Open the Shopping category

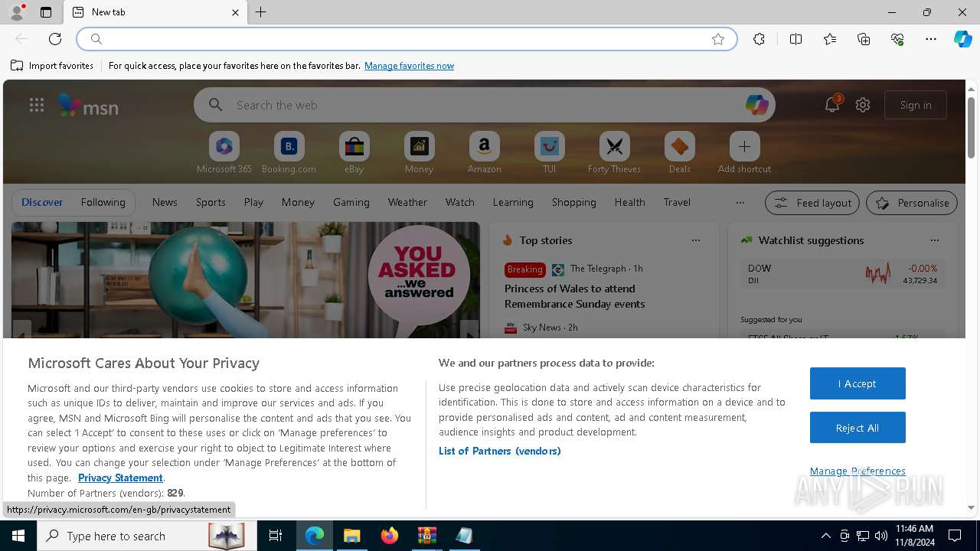(x=573, y=202)
